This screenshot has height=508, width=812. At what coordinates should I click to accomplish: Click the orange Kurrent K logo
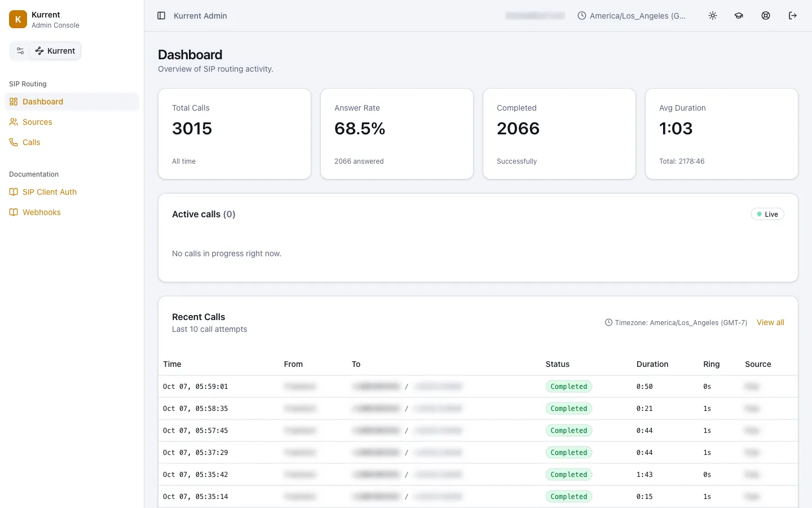coord(18,19)
